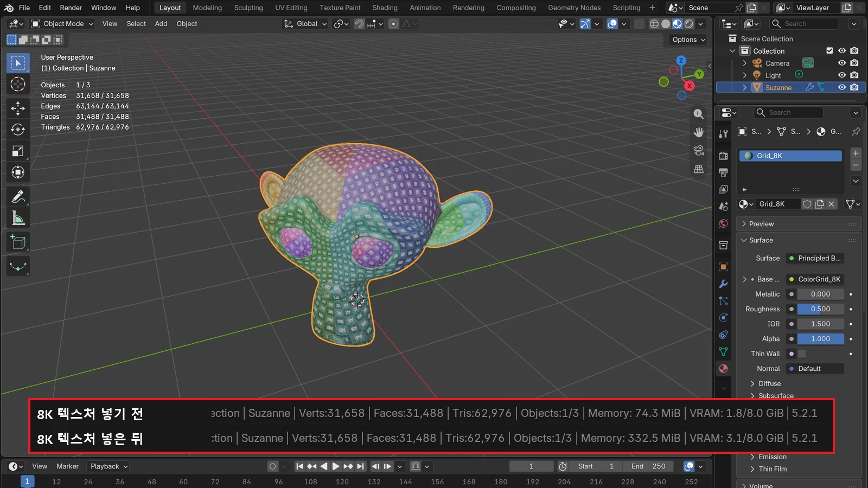The height and width of the screenshot is (488, 868).
Task: Click the pan view hand icon
Action: click(x=699, y=132)
